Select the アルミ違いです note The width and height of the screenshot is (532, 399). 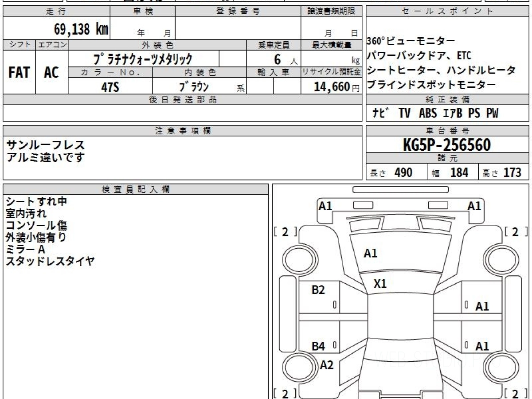(45, 157)
